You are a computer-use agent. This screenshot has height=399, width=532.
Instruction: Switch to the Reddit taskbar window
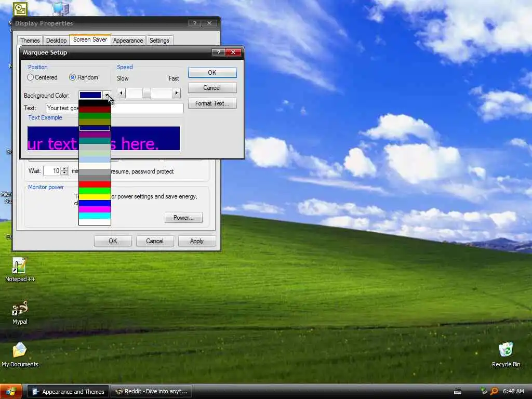coord(151,392)
